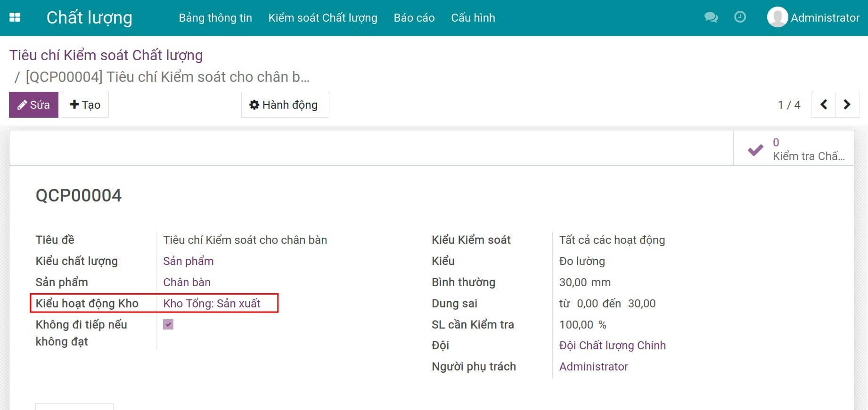The image size is (868, 410).
Task: Click the 'Kiểu hoạt động Kho' field label
Action: (x=87, y=304)
